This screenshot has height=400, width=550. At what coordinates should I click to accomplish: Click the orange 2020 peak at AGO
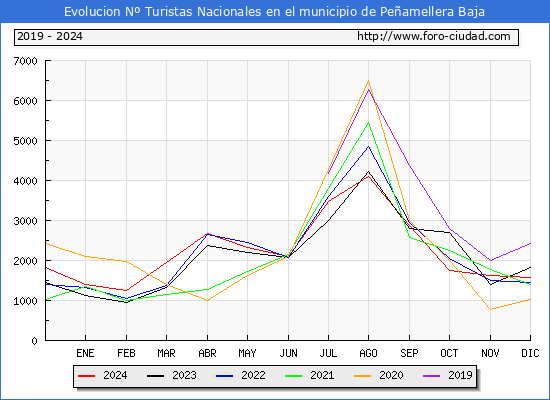click(368, 81)
